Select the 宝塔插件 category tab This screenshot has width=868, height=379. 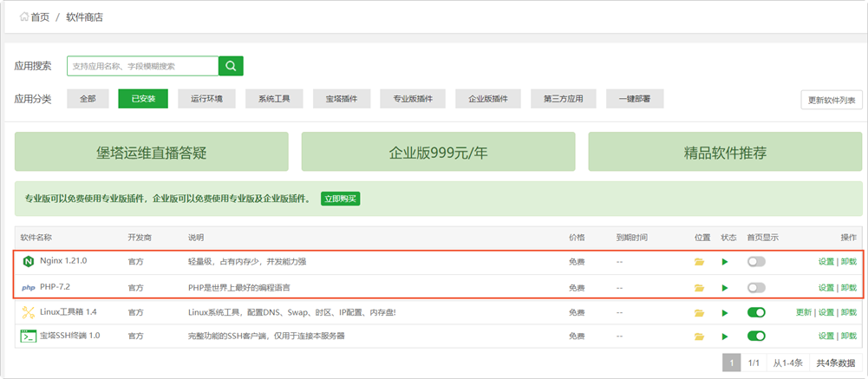(341, 99)
